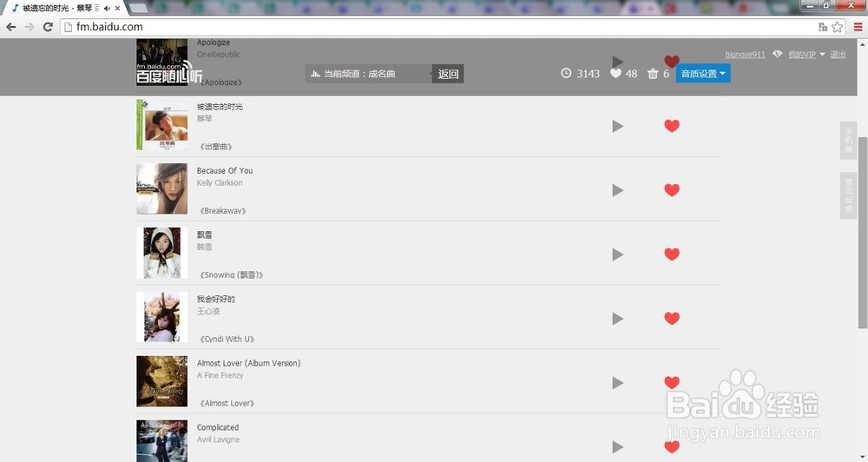Open 飘雪 album cover thumbnail
This screenshot has height=462, width=868.
162,254
